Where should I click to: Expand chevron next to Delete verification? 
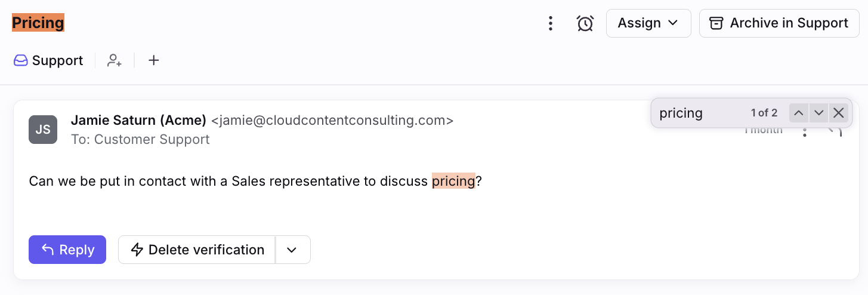292,250
